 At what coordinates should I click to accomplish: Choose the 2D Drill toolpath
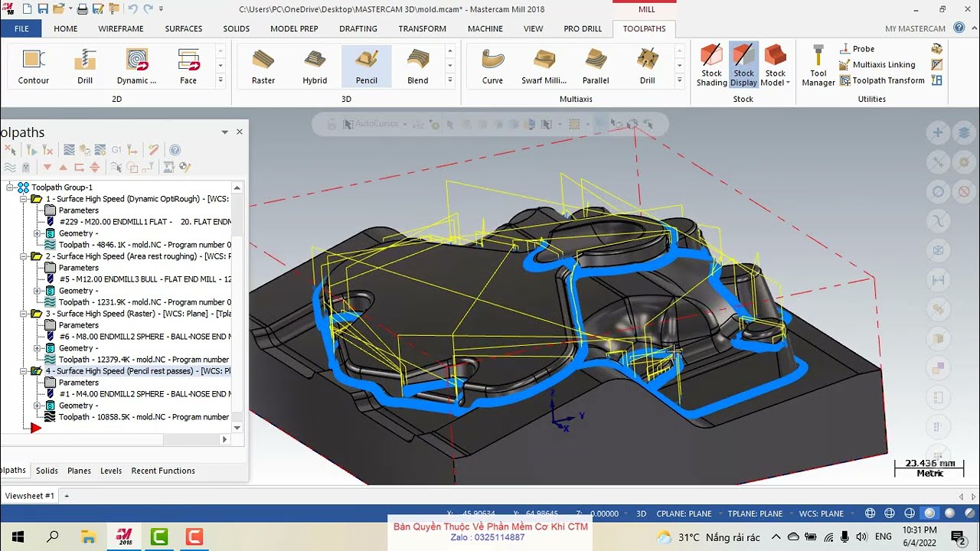click(85, 67)
